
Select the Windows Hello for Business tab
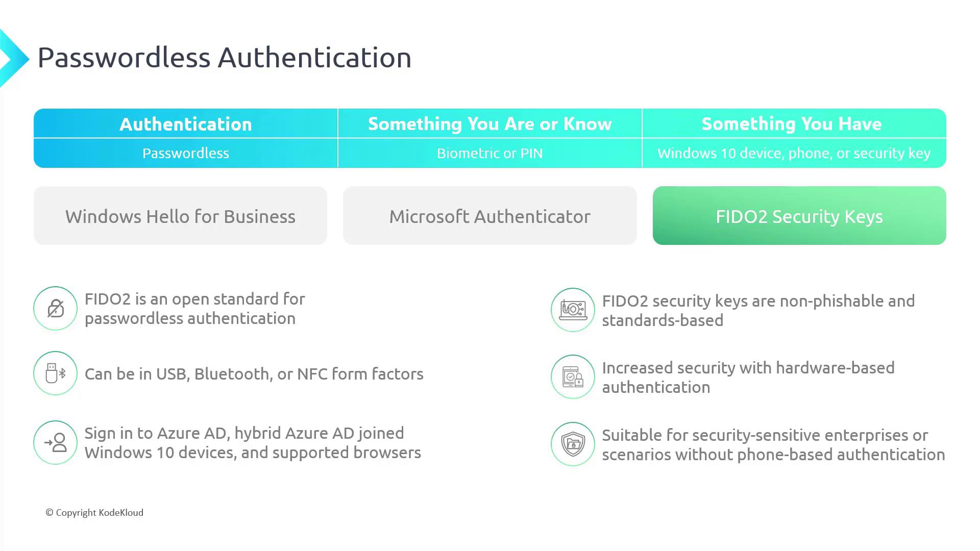(x=180, y=216)
